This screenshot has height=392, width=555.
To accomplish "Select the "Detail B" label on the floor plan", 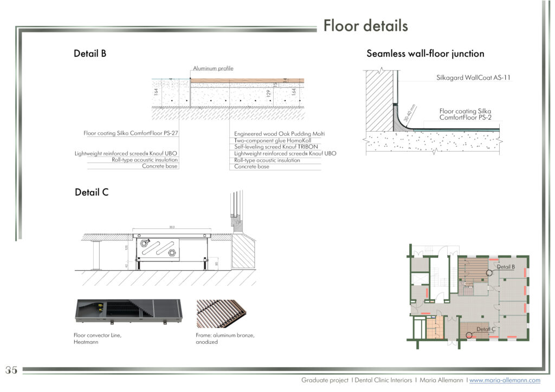I will 506,267.
